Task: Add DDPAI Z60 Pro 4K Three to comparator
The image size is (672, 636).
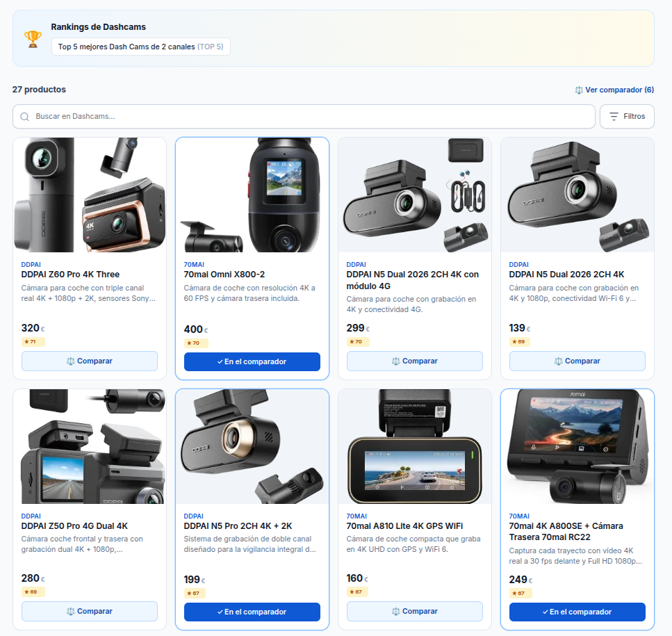Action: 90,361
